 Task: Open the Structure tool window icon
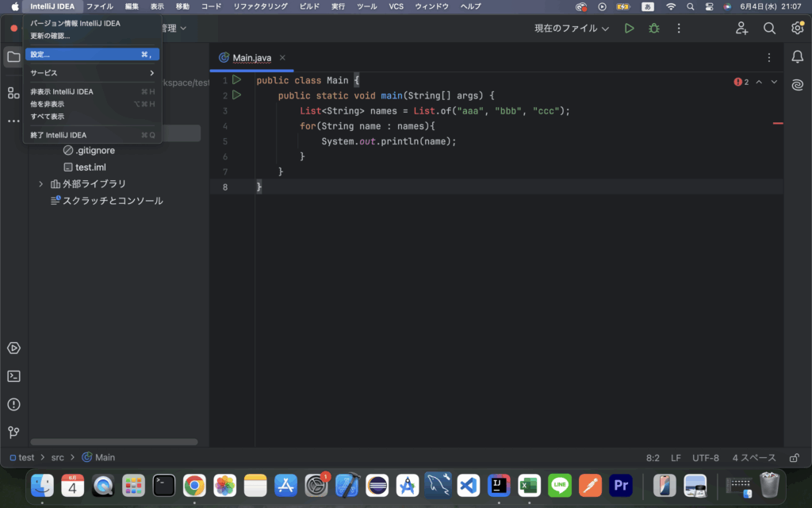tap(13, 93)
